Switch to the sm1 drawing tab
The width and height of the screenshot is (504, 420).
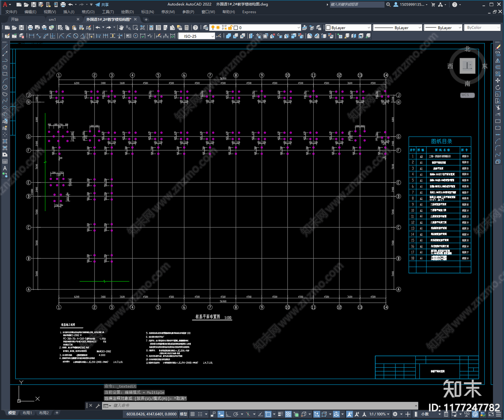pos(52,20)
